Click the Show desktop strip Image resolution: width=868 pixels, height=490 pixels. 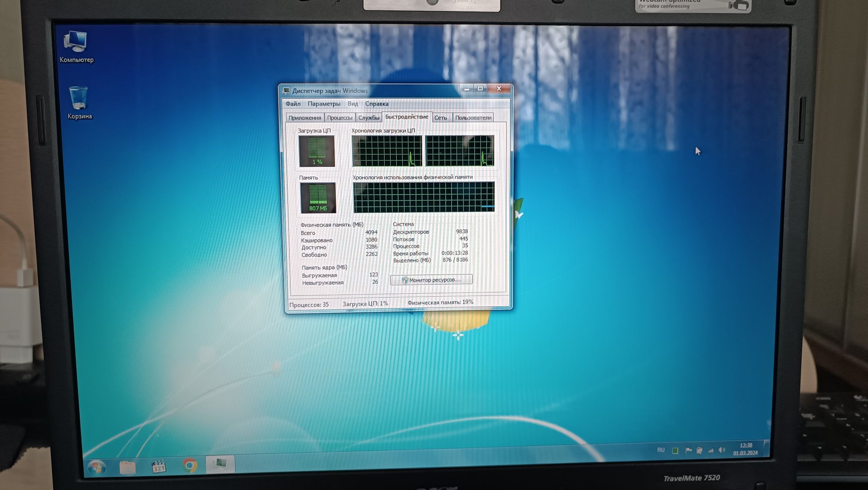(x=767, y=448)
